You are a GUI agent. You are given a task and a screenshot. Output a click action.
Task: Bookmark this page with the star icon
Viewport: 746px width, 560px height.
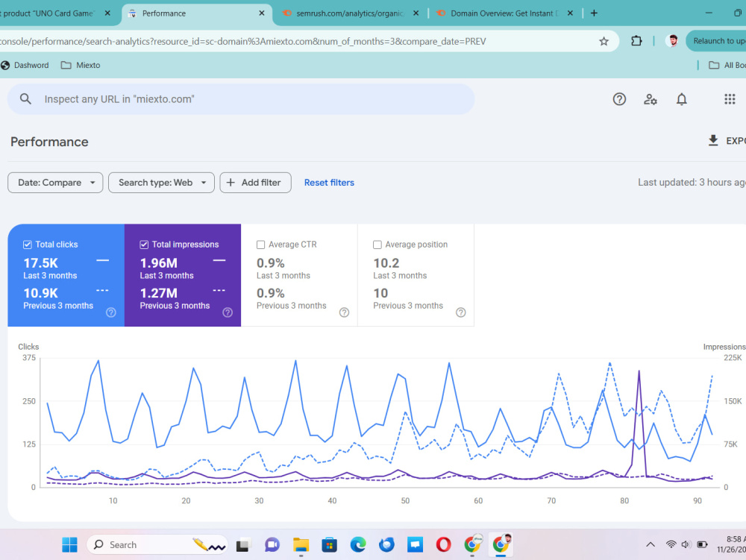point(604,41)
